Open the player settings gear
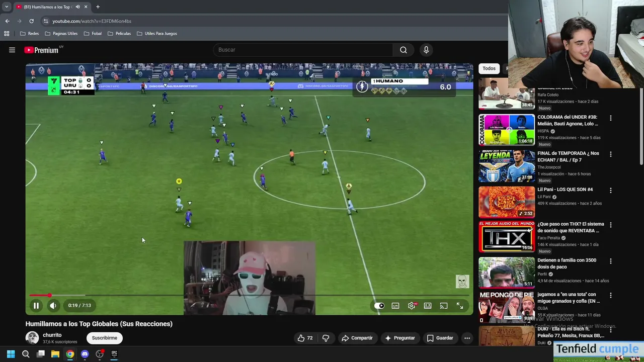This screenshot has height=362, width=644. coord(412,306)
